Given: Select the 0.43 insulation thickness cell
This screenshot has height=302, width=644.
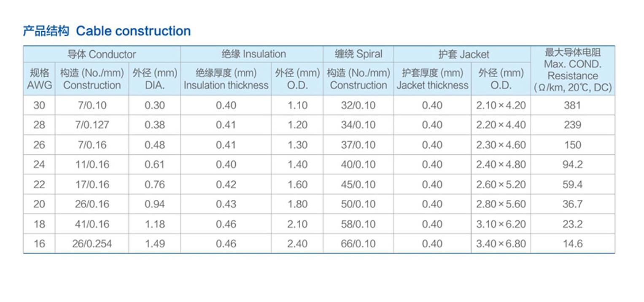Looking at the screenshot, I should [x=226, y=204].
